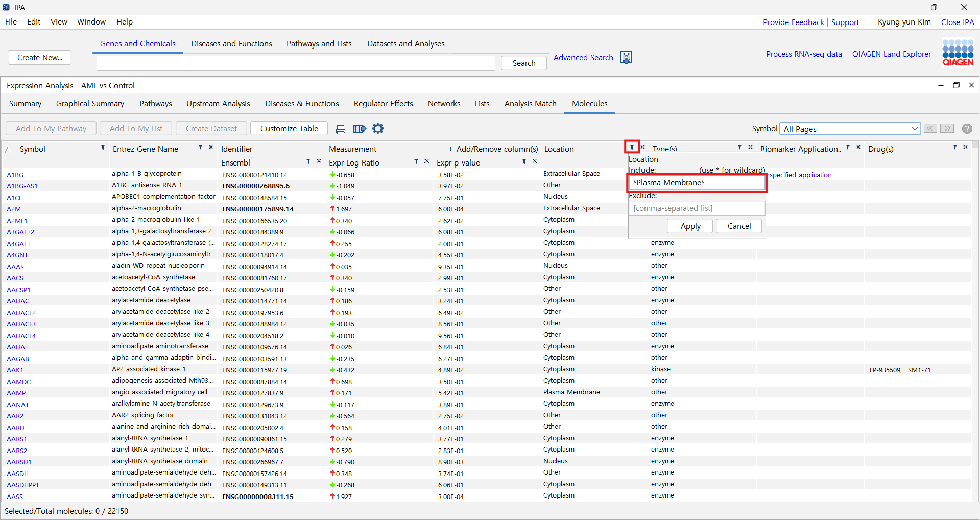Remove the Entrez Gene Name column
980x520 pixels.
click(211, 147)
